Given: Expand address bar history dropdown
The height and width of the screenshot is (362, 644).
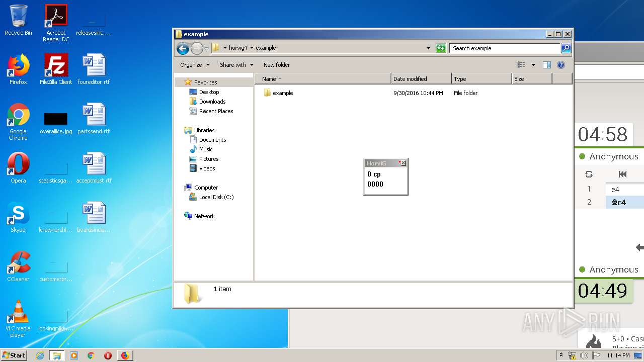Looking at the screenshot, I should pos(428,48).
